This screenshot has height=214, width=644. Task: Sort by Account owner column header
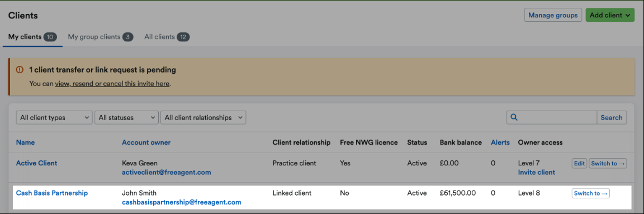pos(146,142)
